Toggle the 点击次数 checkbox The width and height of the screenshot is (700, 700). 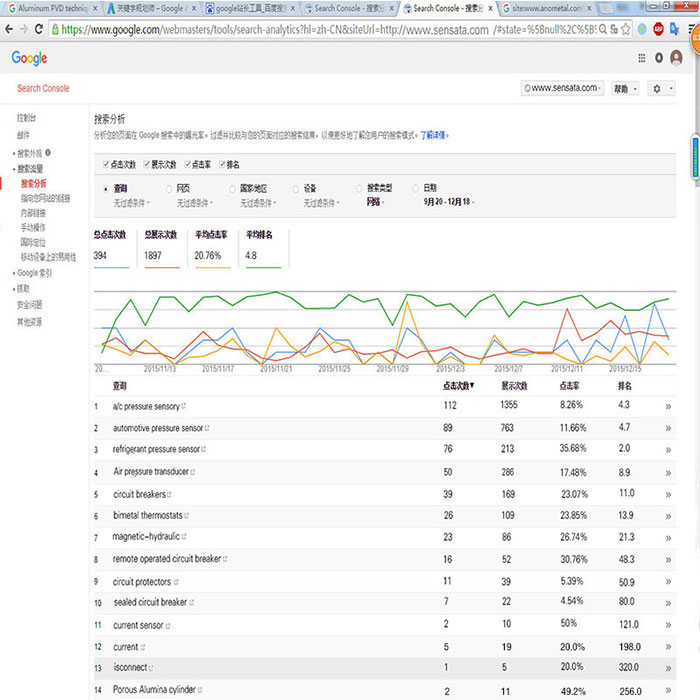[x=106, y=164]
